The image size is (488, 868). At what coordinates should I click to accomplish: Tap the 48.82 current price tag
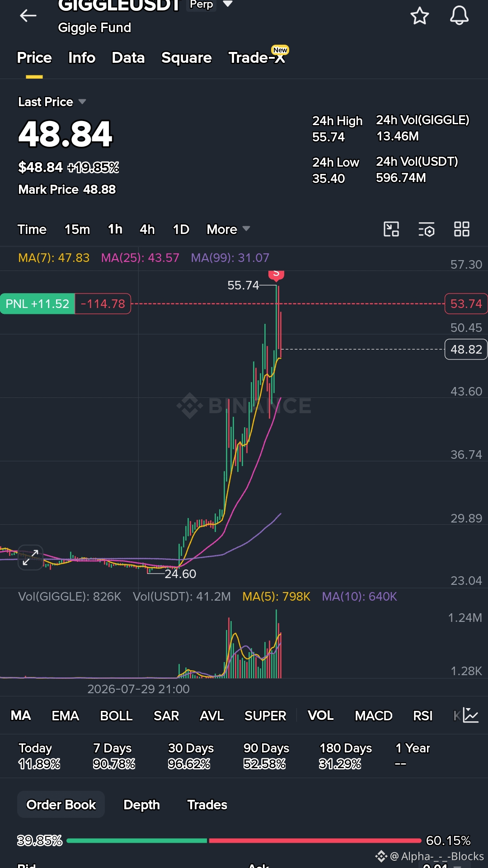[x=466, y=349]
